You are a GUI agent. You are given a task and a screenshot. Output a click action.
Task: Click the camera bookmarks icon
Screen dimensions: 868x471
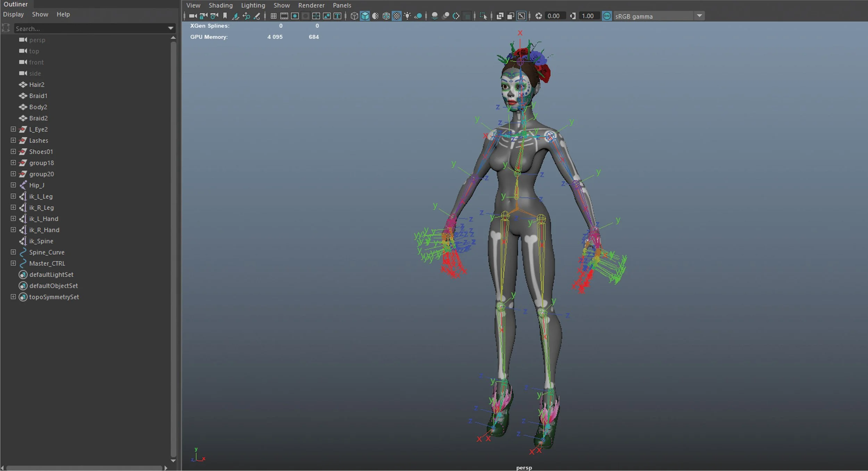[x=225, y=16]
